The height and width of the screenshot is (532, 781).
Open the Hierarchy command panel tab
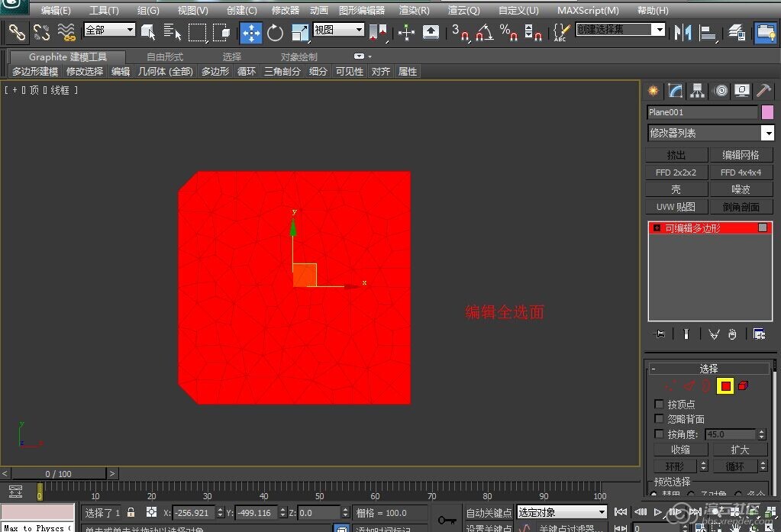pyautogui.click(x=697, y=91)
